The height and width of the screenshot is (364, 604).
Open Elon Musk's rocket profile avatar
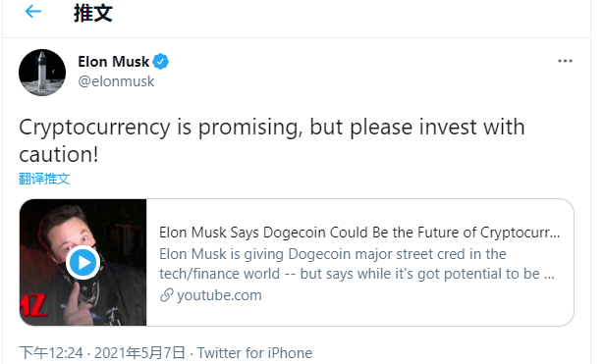click(42, 73)
